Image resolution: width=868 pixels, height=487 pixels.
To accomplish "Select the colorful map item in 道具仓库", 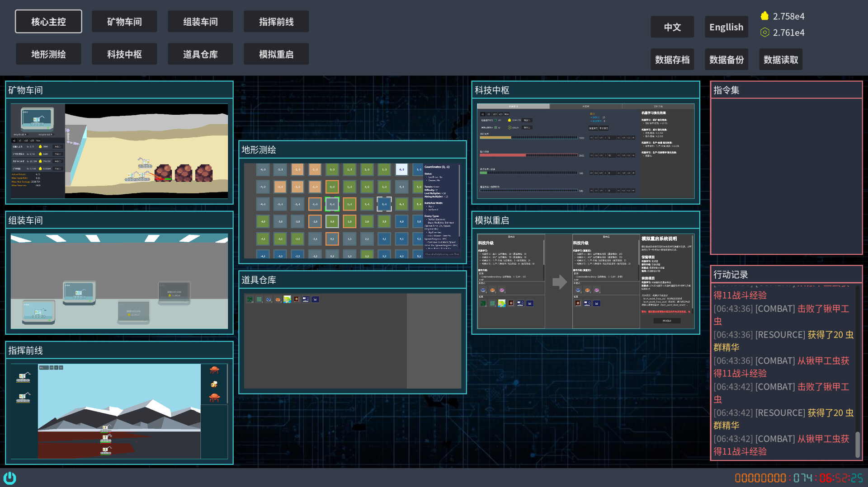I will coord(287,300).
